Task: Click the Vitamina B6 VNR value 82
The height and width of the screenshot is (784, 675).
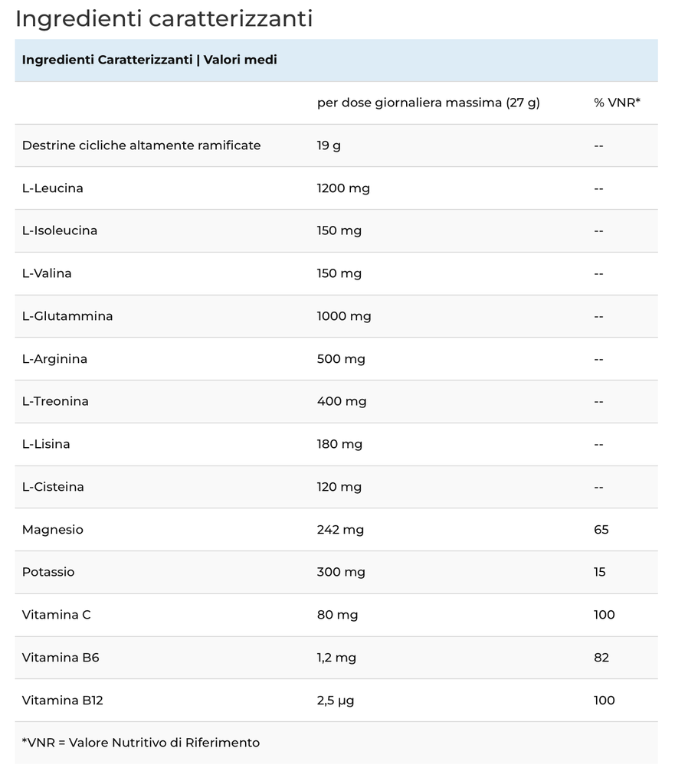Action: [x=601, y=658]
